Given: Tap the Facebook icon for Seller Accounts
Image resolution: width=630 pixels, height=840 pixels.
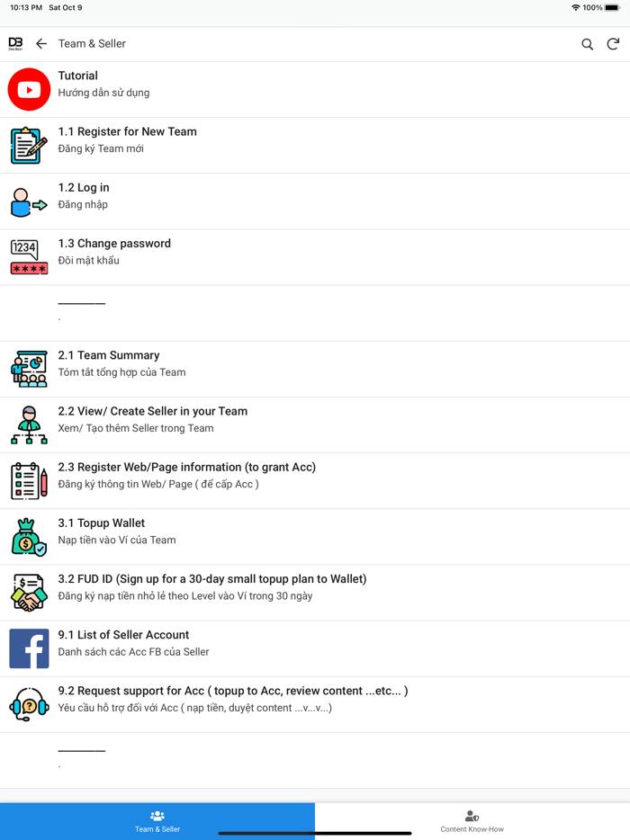Looking at the screenshot, I should click(29, 648).
